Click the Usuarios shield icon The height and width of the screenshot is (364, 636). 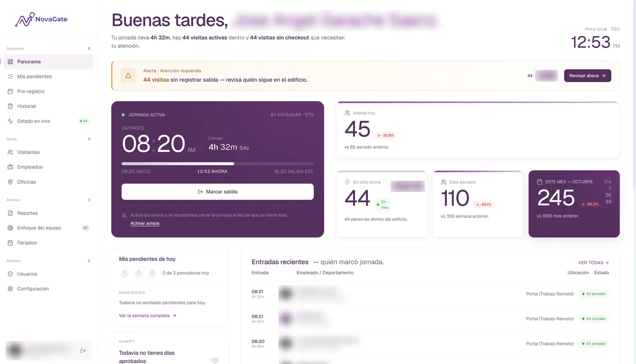pos(11,274)
